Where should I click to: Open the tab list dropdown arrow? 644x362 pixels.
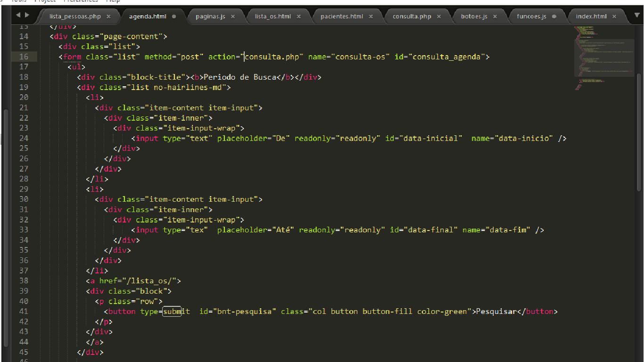[x=637, y=16]
